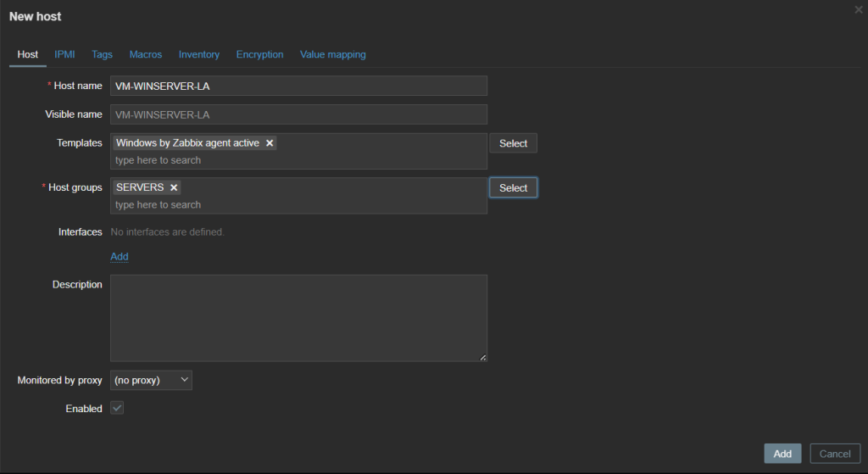Image resolution: width=868 pixels, height=474 pixels.
Task: Open the Tags tab
Action: (x=102, y=54)
